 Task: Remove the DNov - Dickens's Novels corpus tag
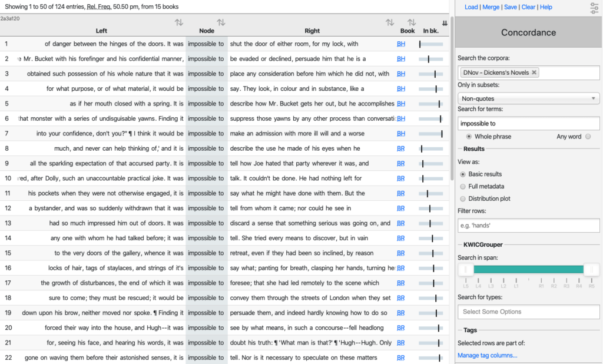534,72
